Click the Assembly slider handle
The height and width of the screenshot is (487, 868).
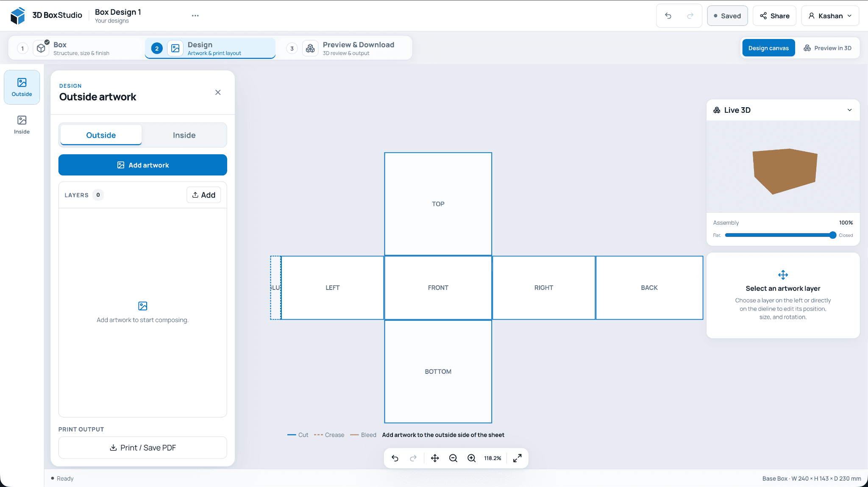832,235
